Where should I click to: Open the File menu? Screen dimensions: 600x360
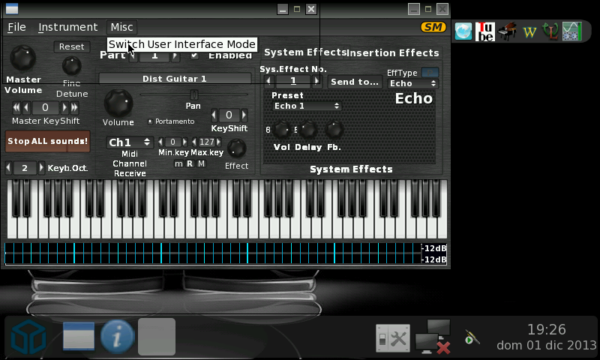point(17,27)
